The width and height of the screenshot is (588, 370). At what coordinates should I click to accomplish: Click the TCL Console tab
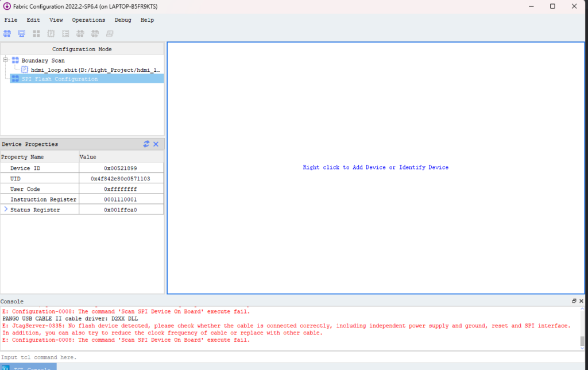pyautogui.click(x=29, y=367)
